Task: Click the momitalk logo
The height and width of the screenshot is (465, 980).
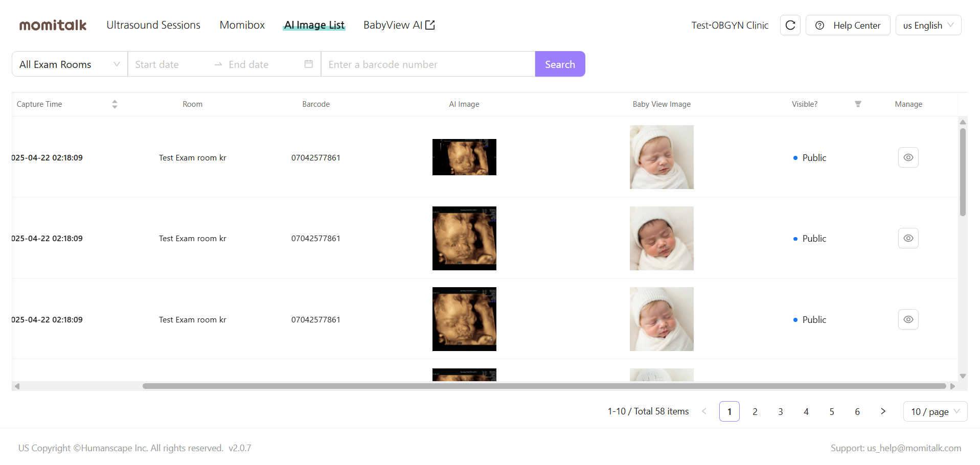Action: tap(53, 25)
